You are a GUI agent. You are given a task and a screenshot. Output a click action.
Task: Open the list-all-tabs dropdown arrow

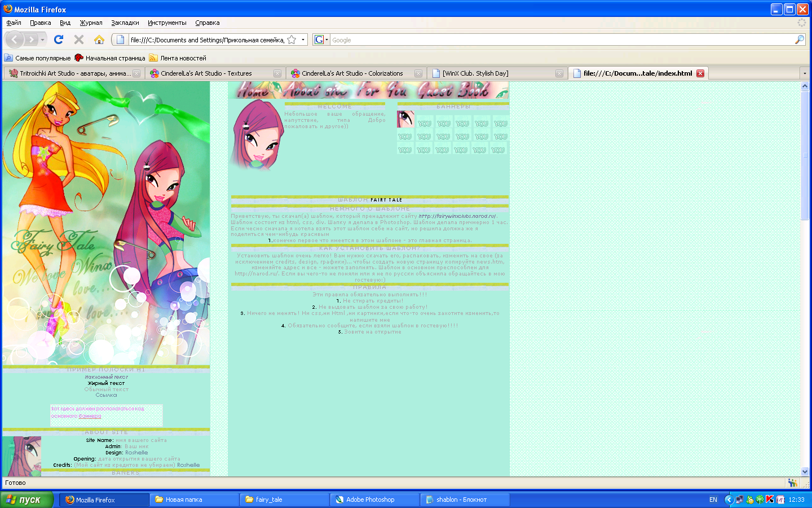click(x=805, y=73)
